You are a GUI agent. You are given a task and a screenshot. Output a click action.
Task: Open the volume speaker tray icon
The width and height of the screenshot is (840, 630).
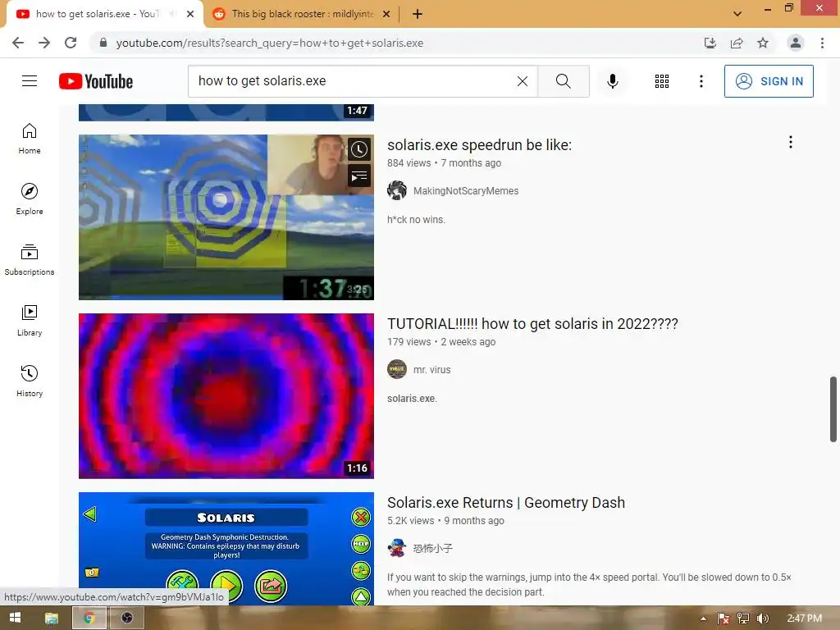tap(763, 619)
